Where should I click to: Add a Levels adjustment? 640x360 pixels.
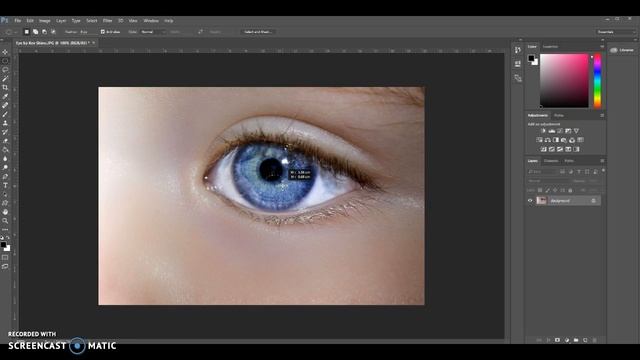(551, 131)
